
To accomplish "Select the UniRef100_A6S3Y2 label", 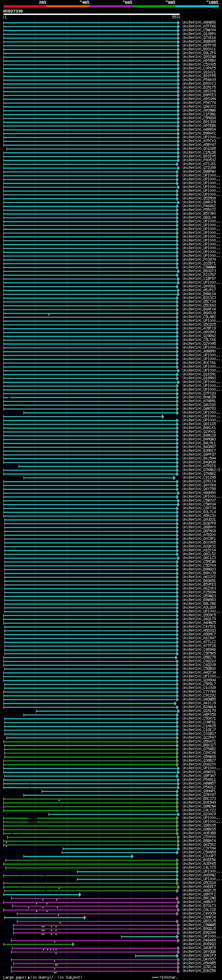I will click(x=199, y=577).
